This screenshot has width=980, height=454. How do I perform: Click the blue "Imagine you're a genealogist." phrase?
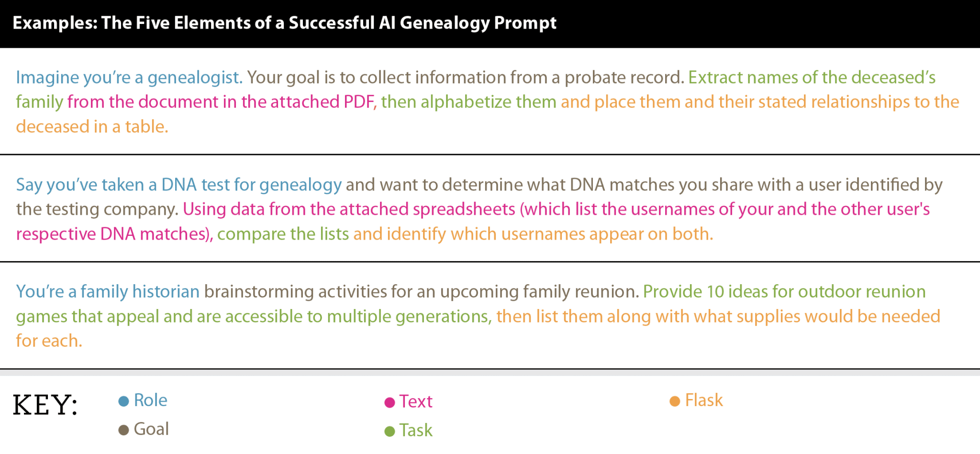pyautogui.click(x=129, y=78)
